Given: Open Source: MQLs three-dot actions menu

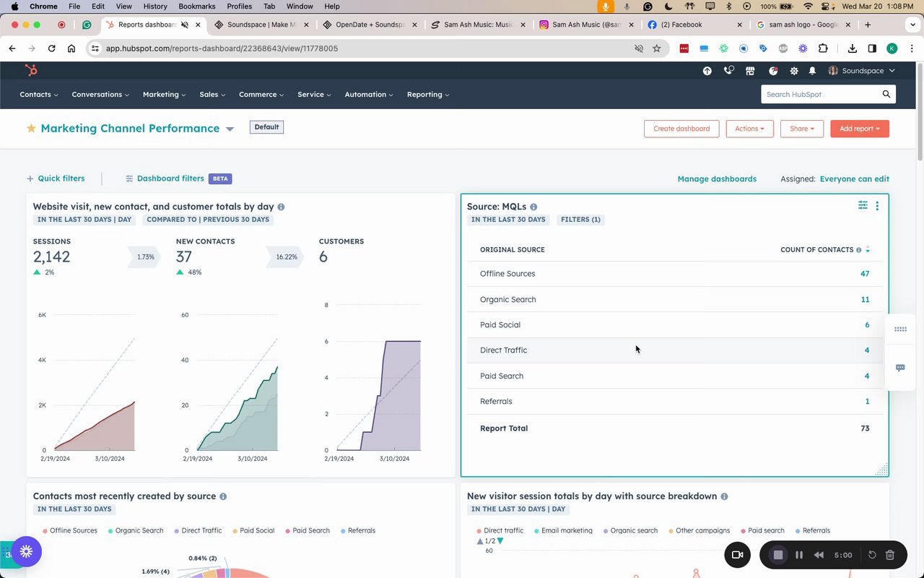Looking at the screenshot, I should point(877,206).
